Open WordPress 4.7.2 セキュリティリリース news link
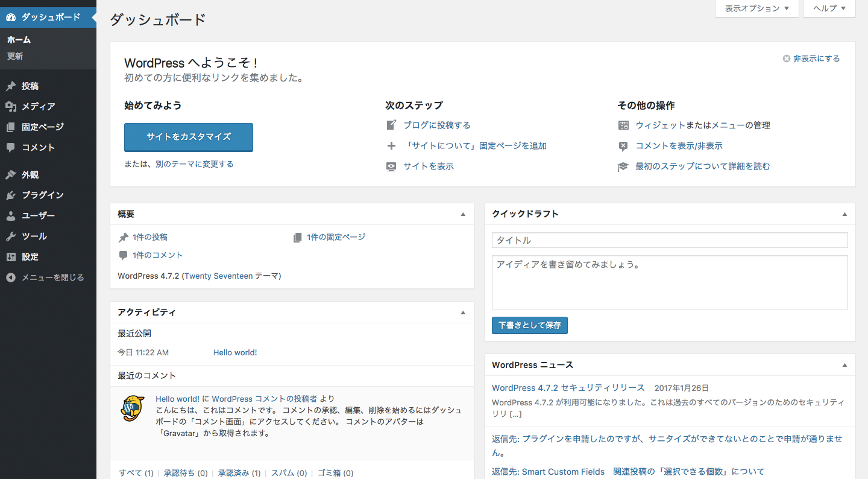 pos(568,388)
